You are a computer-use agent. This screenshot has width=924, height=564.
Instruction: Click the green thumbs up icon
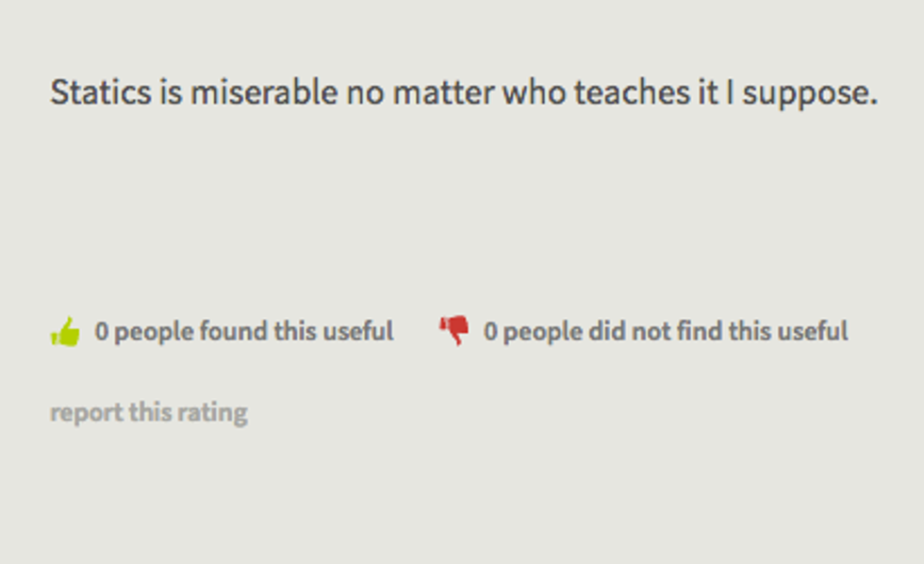(x=65, y=332)
